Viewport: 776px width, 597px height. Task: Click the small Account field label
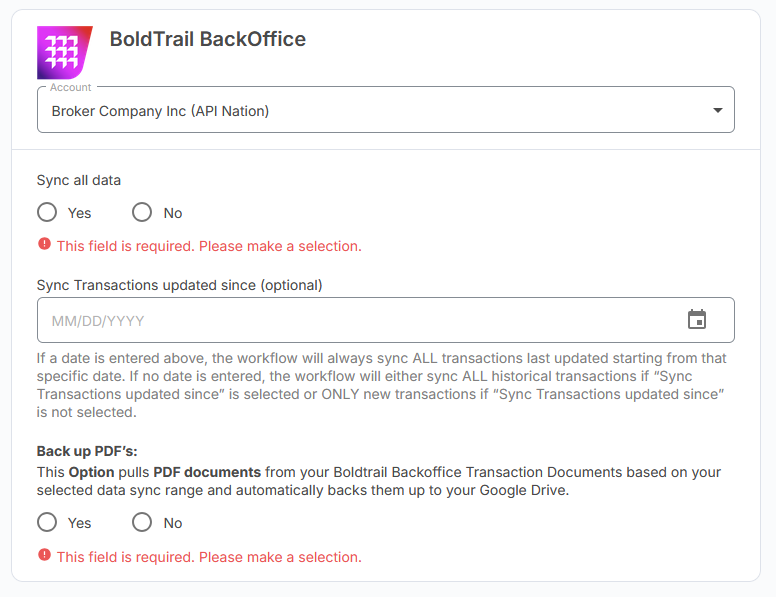point(71,88)
